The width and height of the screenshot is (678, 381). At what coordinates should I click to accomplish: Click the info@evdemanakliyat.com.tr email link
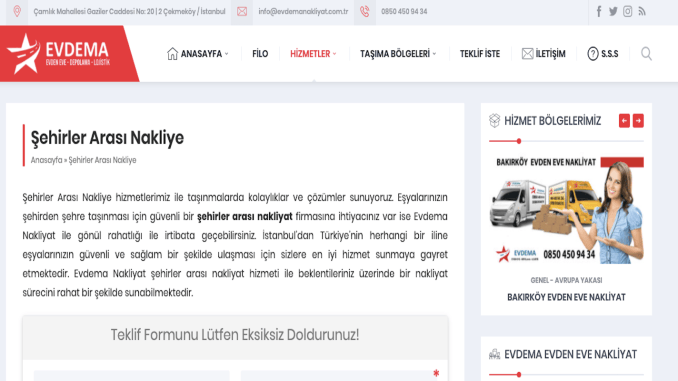(303, 12)
